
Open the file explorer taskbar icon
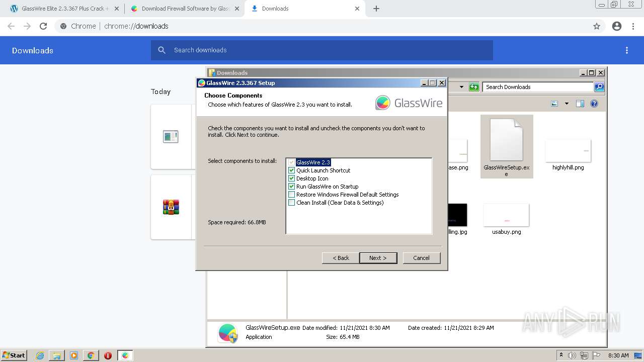click(x=57, y=355)
